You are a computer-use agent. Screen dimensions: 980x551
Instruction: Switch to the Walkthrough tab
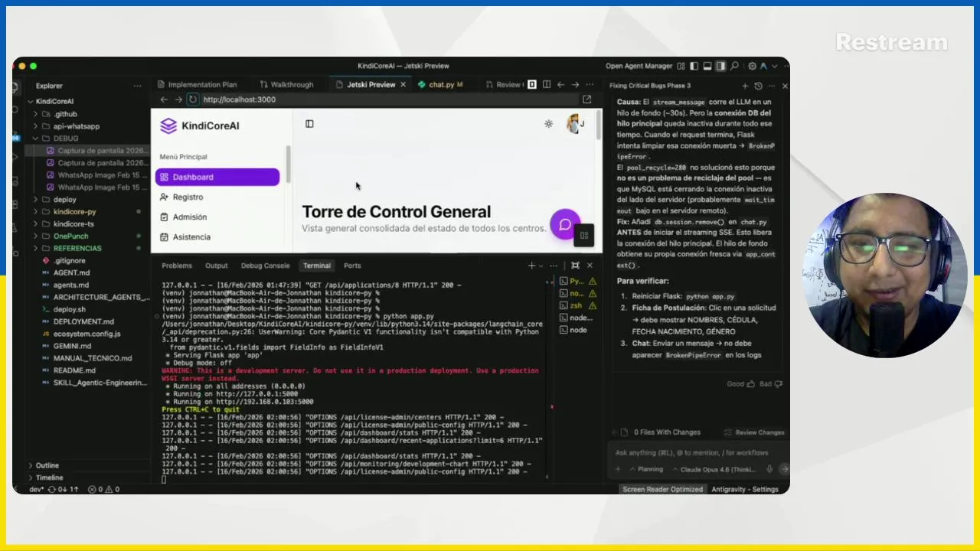(x=292, y=85)
